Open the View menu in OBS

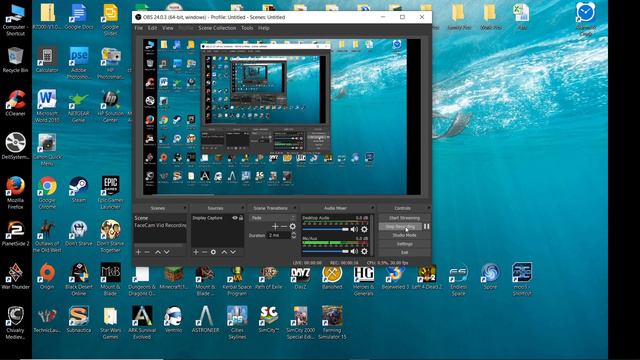pyautogui.click(x=168, y=28)
